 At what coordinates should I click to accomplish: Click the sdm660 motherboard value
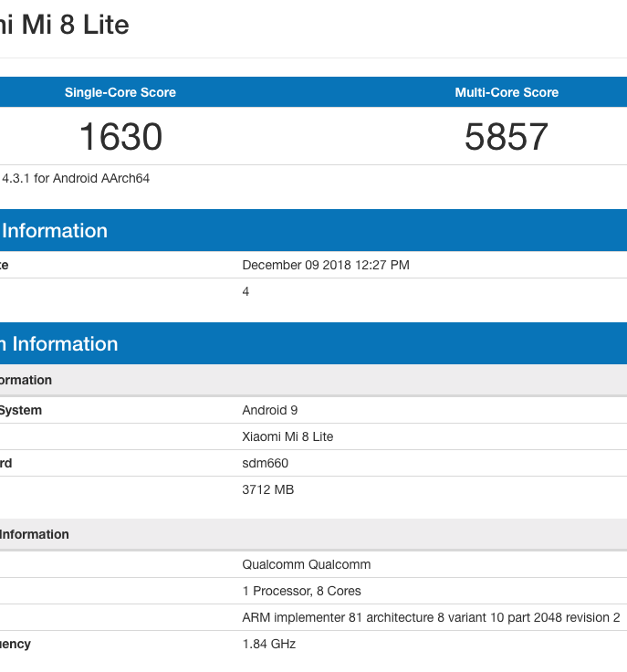coord(265,463)
